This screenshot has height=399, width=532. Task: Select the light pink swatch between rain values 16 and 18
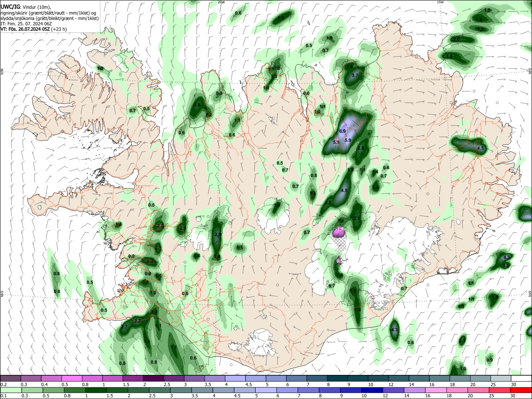click(x=435, y=390)
